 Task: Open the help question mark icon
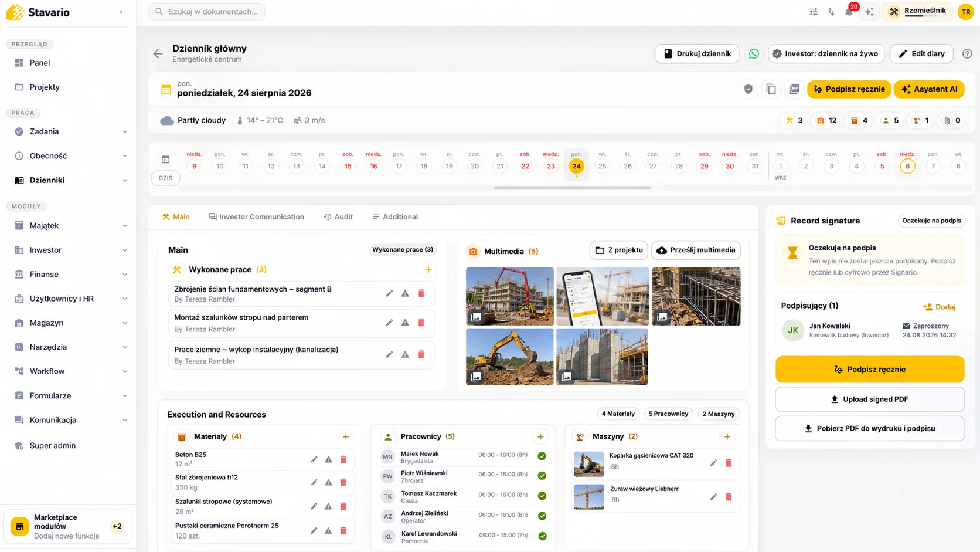pos(967,53)
